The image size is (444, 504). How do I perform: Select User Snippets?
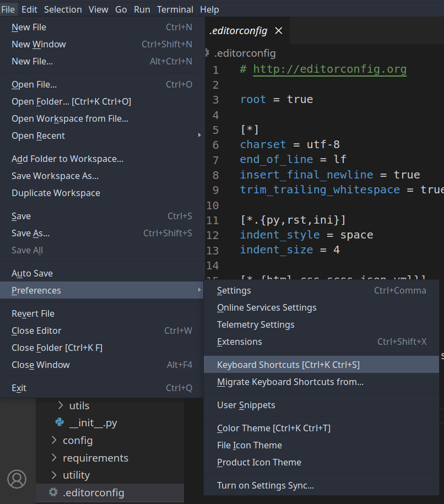point(246,405)
